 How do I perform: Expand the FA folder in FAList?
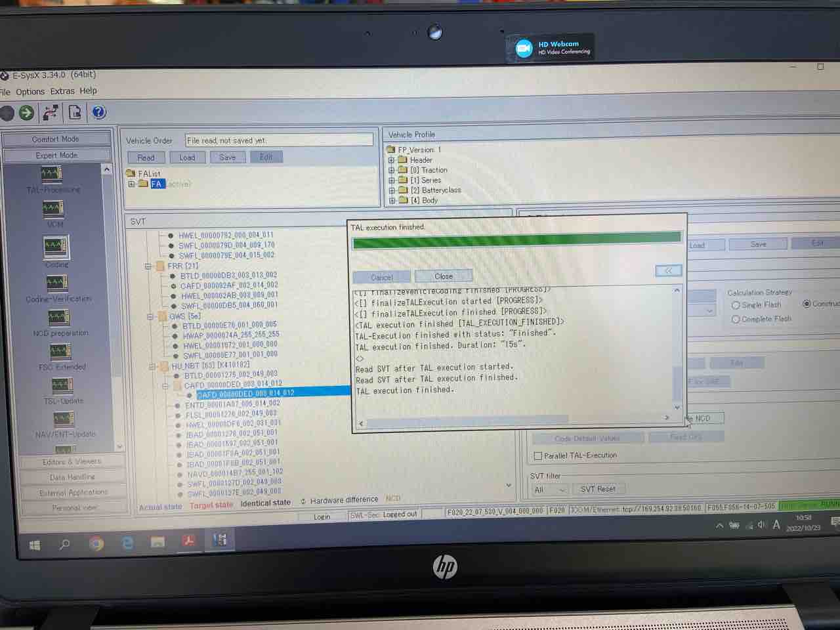(x=132, y=184)
